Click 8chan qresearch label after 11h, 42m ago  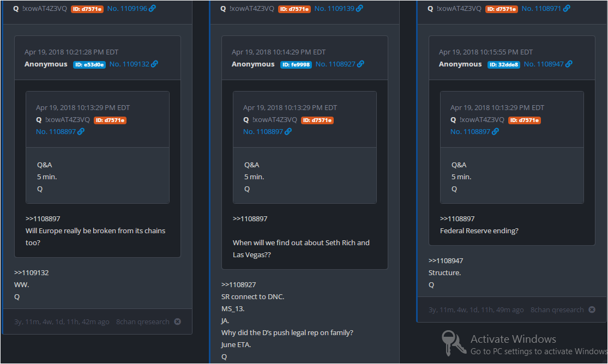(x=143, y=321)
